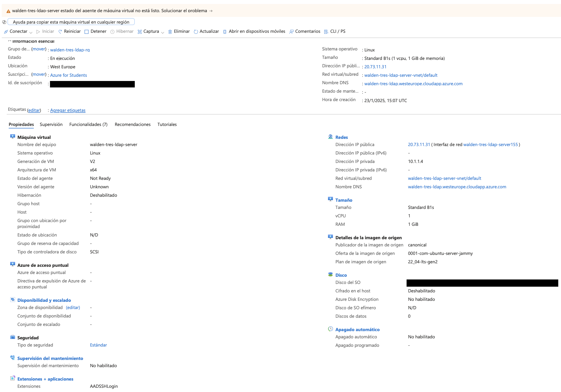The image size is (561, 392).
Task: Open Azure for Students subscription link
Action: coord(68,75)
